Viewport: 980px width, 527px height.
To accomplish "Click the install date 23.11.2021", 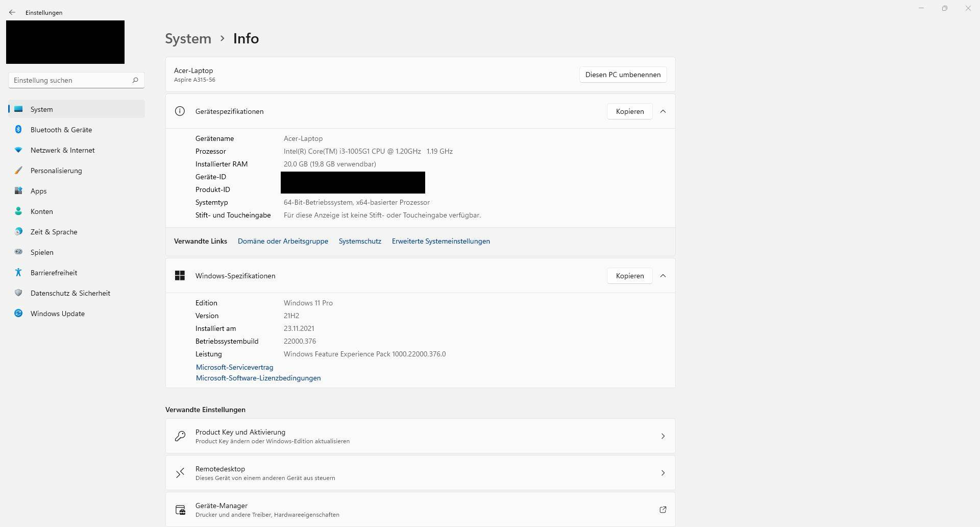I will coord(299,328).
